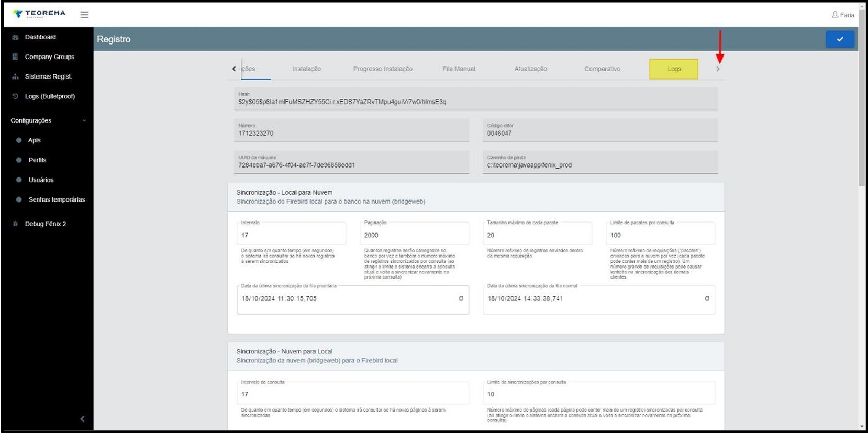Open Sistemas Regist. menu item

tap(48, 76)
